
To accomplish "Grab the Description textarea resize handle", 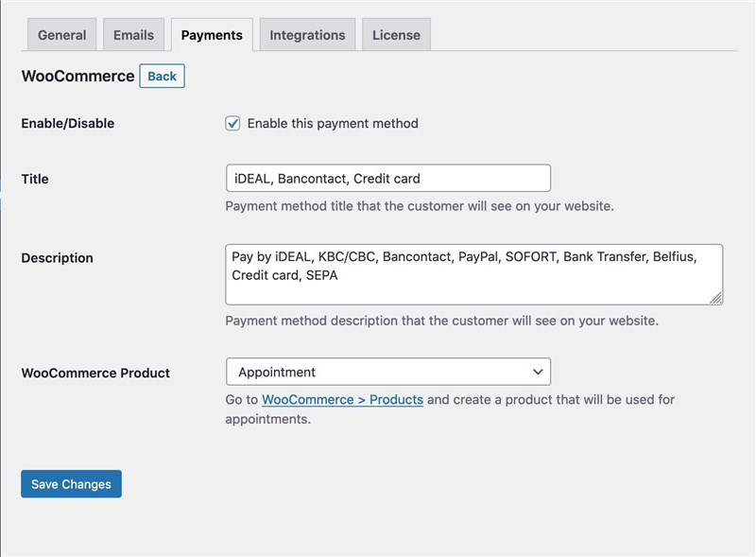I will click(x=716, y=298).
